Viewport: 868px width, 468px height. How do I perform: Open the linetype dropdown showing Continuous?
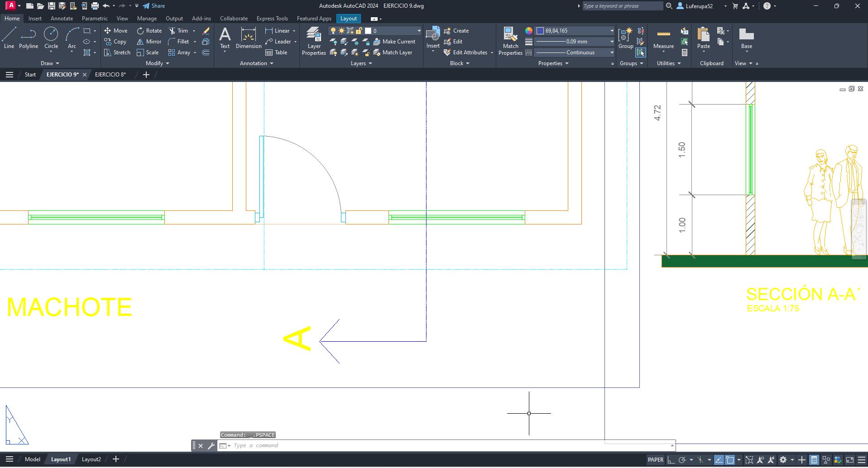click(x=575, y=53)
